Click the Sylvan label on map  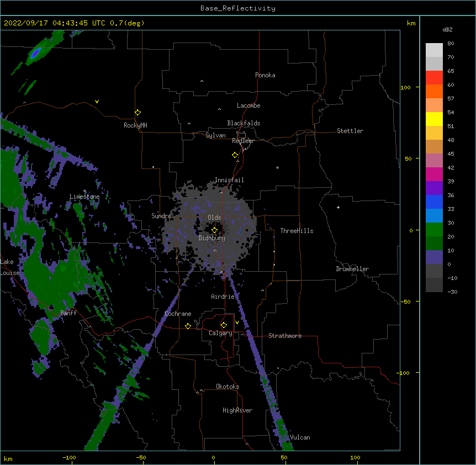[215, 135]
